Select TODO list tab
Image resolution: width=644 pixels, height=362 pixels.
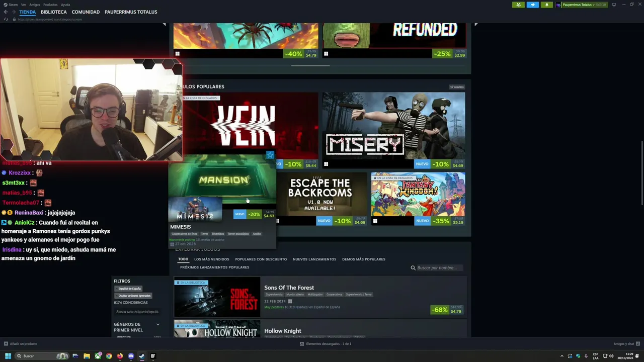183,259
